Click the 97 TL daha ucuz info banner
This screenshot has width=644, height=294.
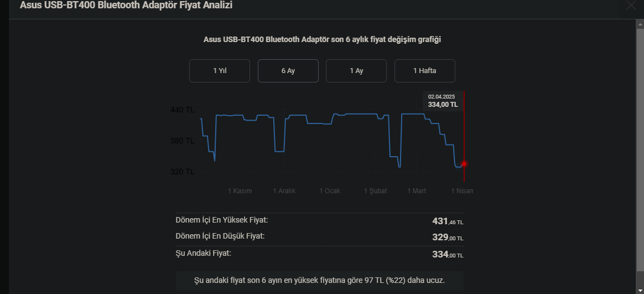pyautogui.click(x=320, y=280)
